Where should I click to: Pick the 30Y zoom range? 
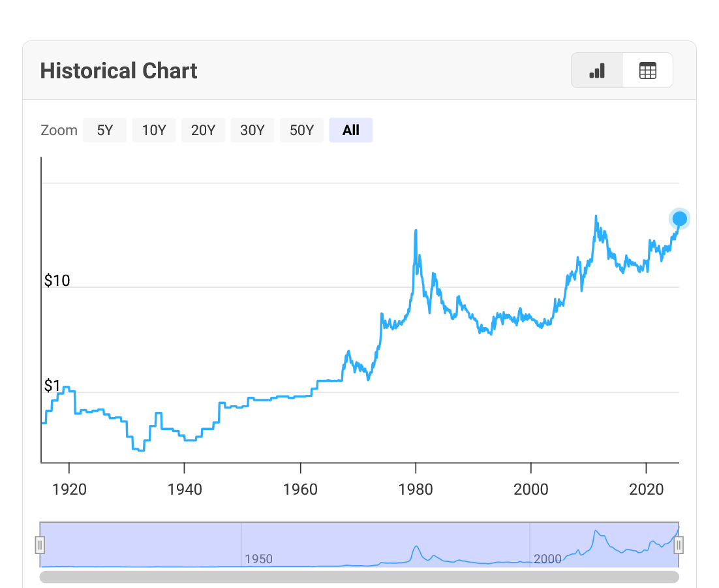coord(252,130)
